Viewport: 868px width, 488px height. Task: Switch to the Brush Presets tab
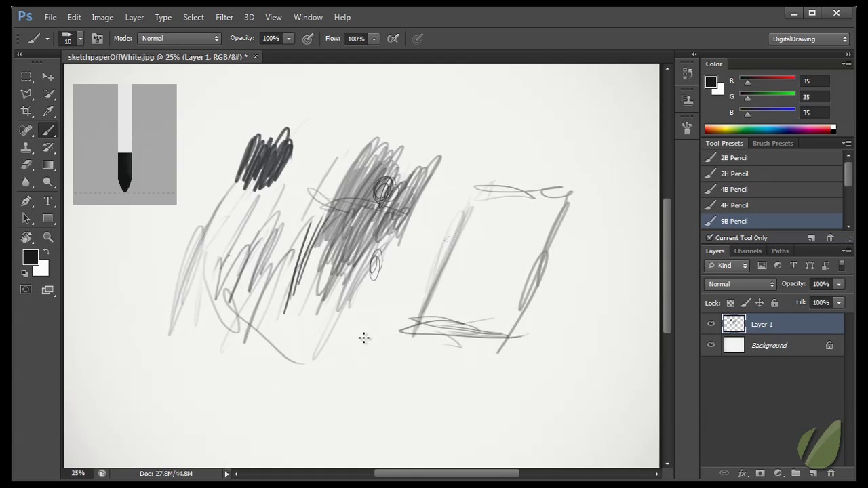[772, 143]
